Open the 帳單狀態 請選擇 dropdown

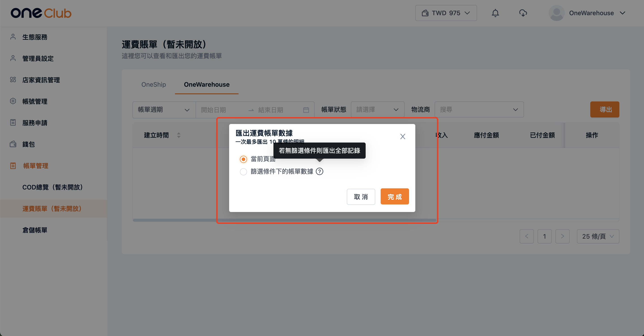point(377,110)
